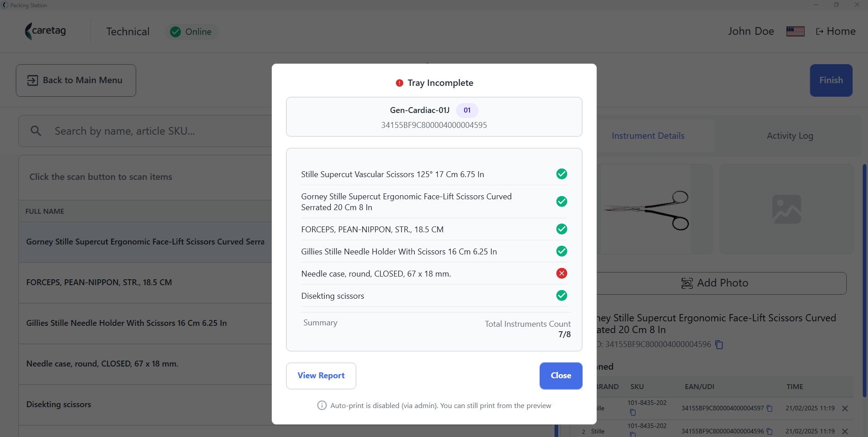This screenshot has width=868, height=437.
Task: Click the John Doe user name
Action: [x=751, y=31]
